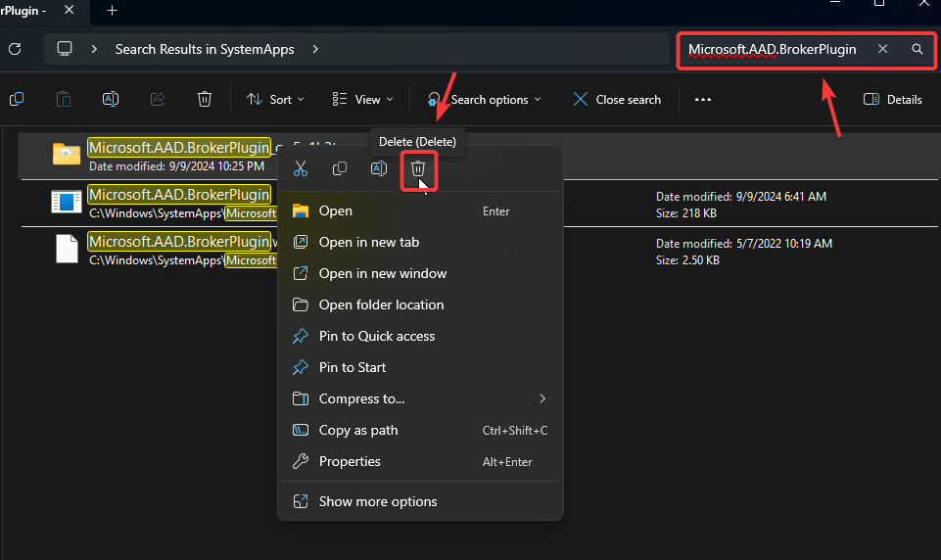941x560 pixels.
Task: Choose Copy as path menu entry
Action: click(x=358, y=430)
